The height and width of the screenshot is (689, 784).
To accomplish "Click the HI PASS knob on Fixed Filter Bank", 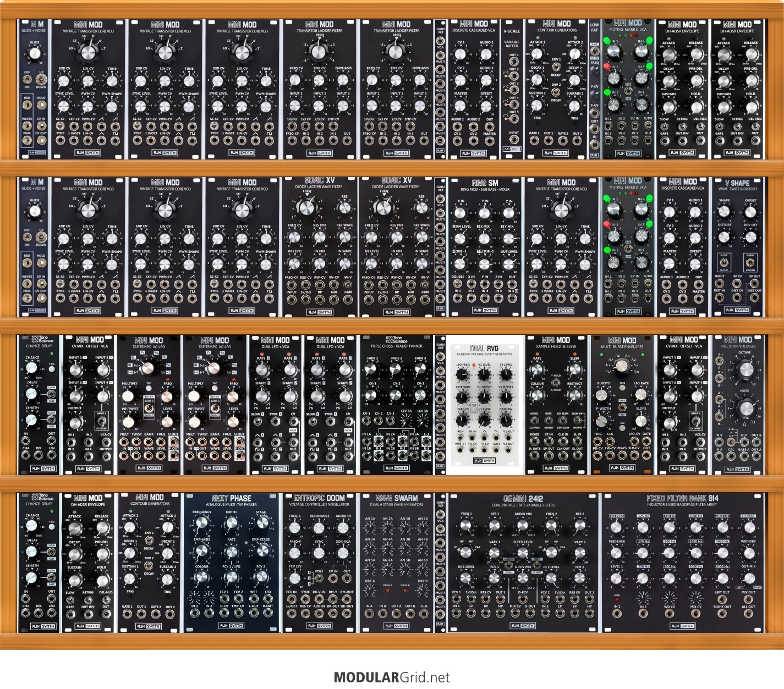I will [749, 528].
